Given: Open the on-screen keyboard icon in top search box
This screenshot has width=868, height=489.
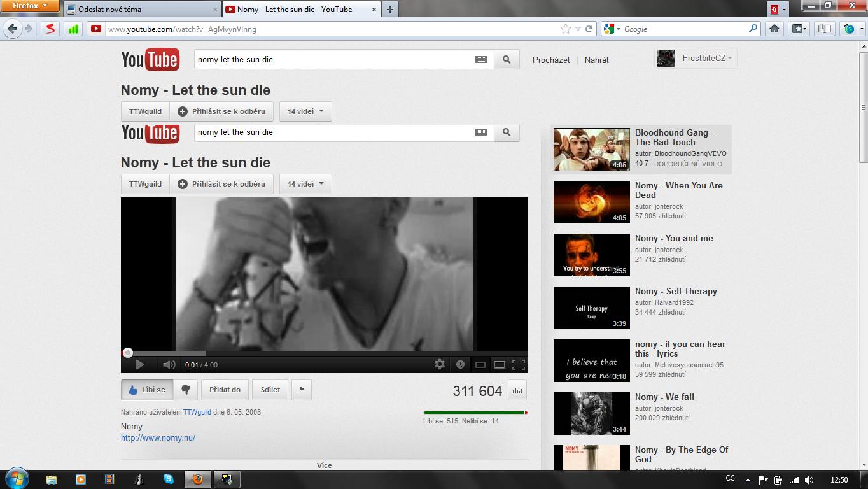Looking at the screenshot, I should click(x=481, y=59).
